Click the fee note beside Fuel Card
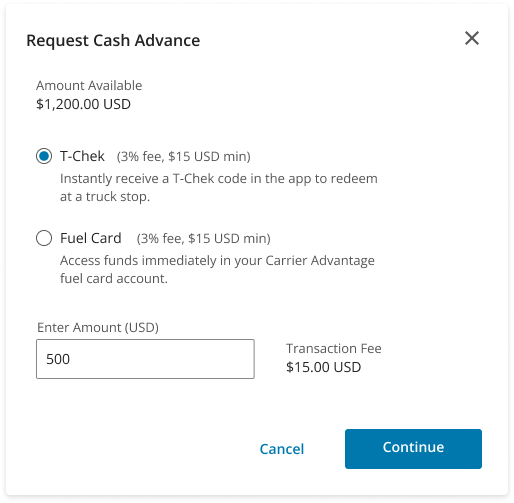514x503 pixels. (x=204, y=238)
